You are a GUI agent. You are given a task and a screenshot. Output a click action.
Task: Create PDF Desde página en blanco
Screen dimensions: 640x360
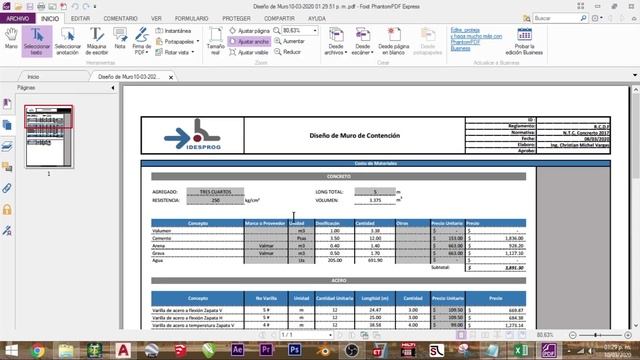coord(394,41)
